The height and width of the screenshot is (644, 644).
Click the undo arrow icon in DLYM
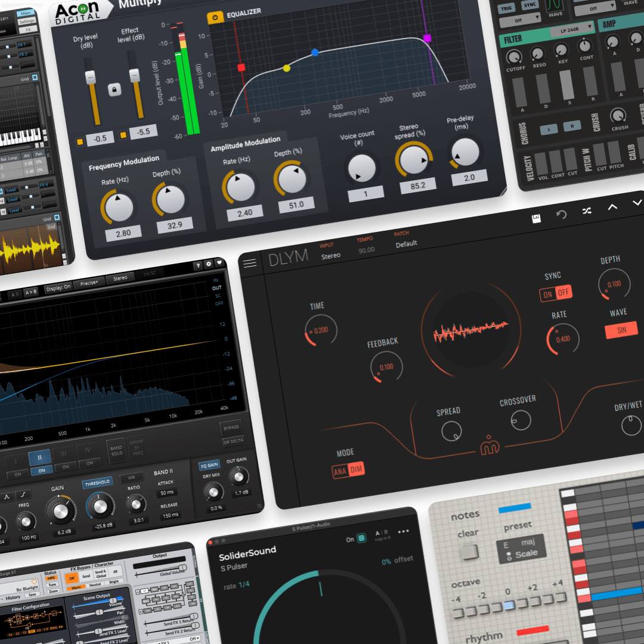(x=561, y=215)
